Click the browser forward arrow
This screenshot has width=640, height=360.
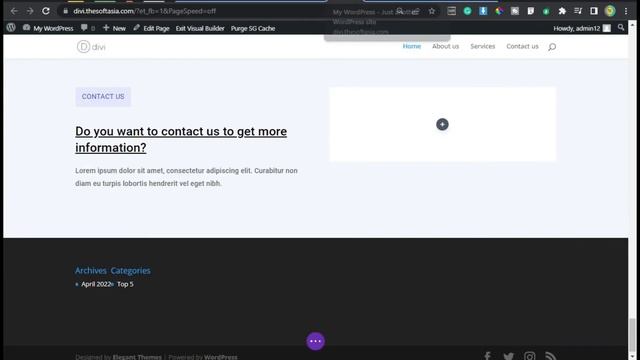[30, 11]
